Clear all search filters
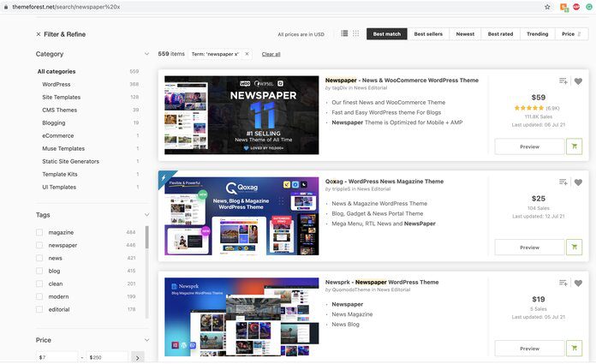 pos(271,54)
